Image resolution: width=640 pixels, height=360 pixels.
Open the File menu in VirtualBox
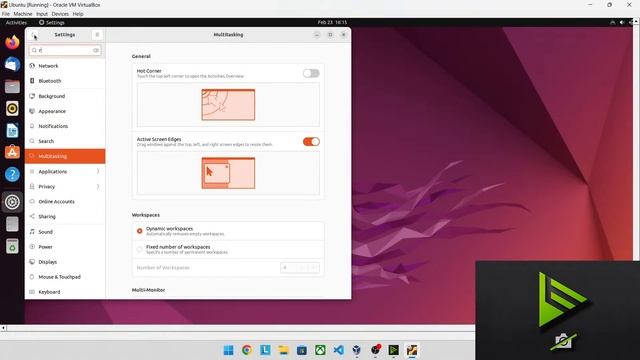point(6,14)
